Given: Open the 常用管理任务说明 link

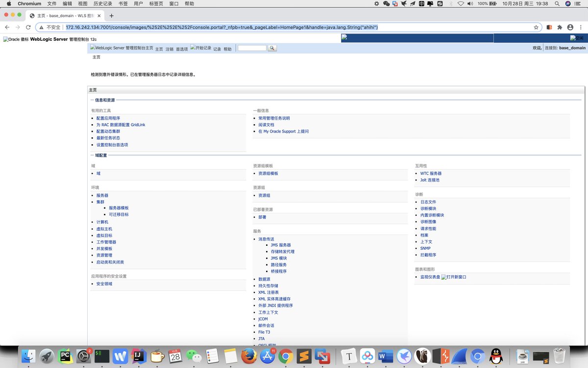Looking at the screenshot, I should click(x=274, y=118).
